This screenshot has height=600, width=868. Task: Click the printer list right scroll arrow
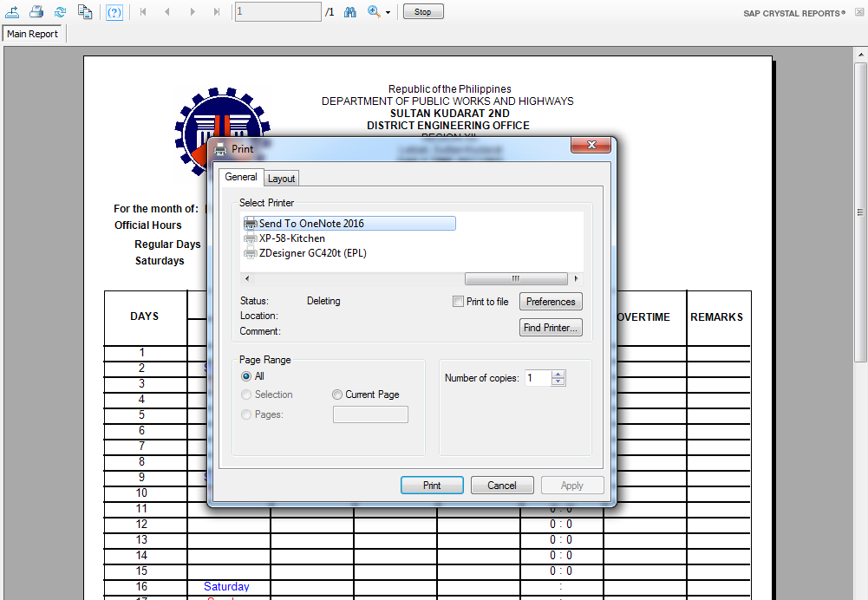tap(577, 278)
